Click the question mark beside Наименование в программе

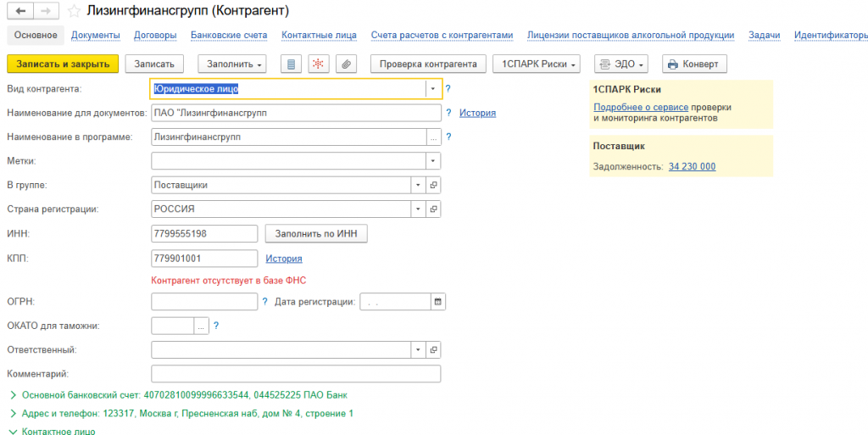pos(448,137)
